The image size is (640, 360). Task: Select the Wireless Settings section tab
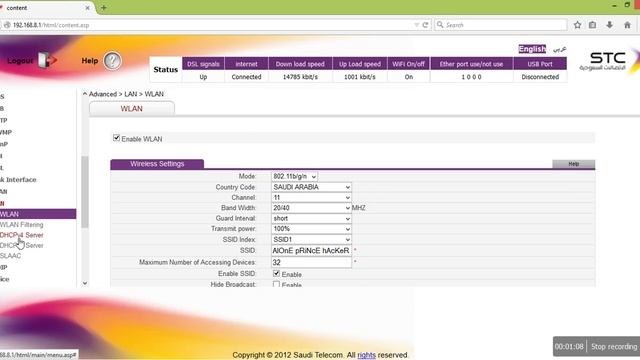click(x=157, y=164)
